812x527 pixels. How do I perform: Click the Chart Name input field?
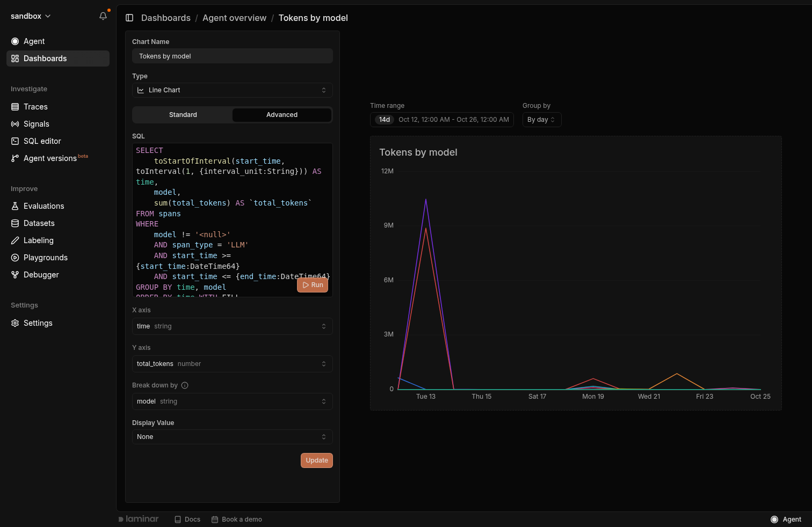(x=232, y=56)
